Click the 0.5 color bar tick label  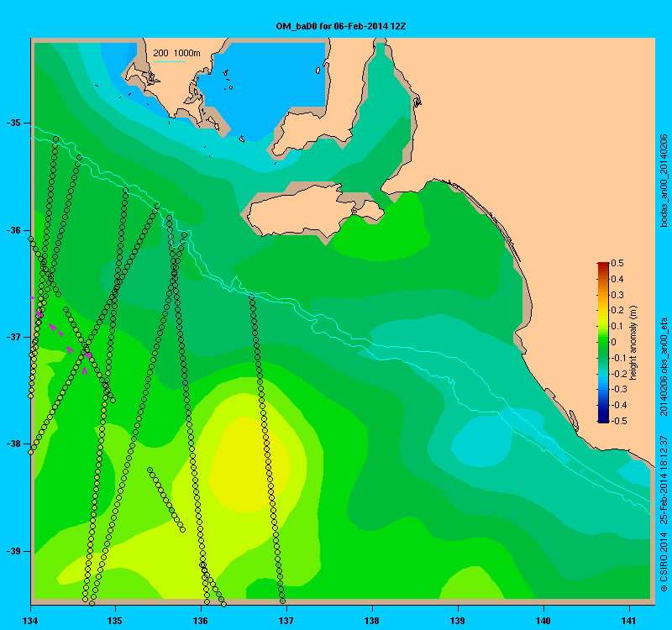click(617, 263)
